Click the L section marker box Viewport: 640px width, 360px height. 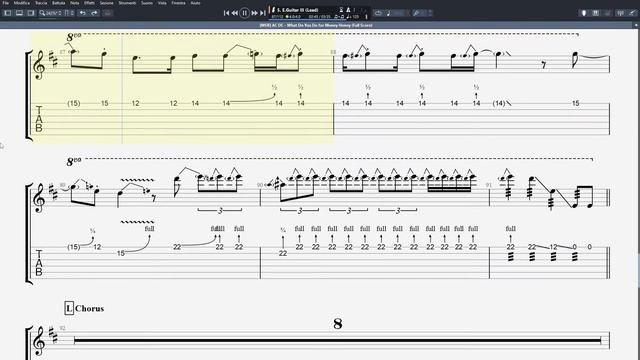tap(69, 308)
